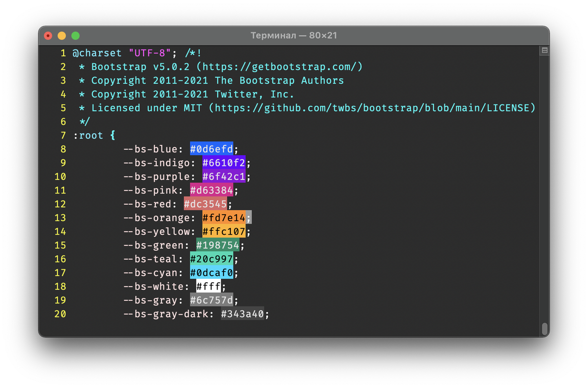Click the scrollbar thumb at bottom right
The width and height of the screenshot is (588, 388).
pos(544,328)
